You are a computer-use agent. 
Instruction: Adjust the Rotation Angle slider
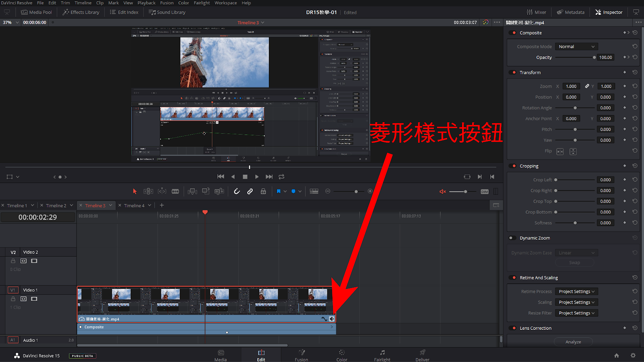pos(575,108)
